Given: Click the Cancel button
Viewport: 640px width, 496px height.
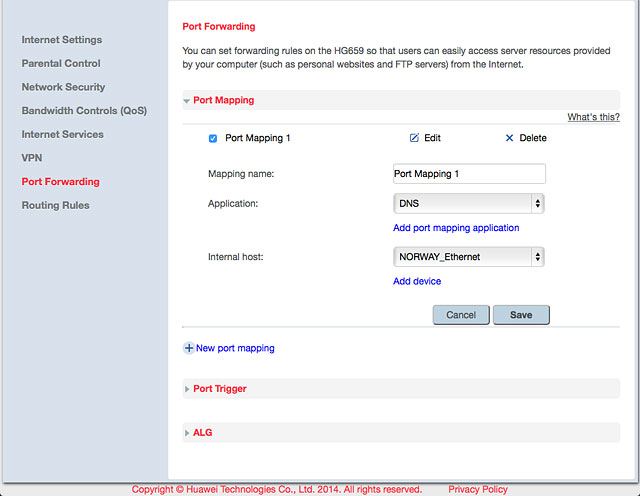Looking at the screenshot, I should coord(461,315).
